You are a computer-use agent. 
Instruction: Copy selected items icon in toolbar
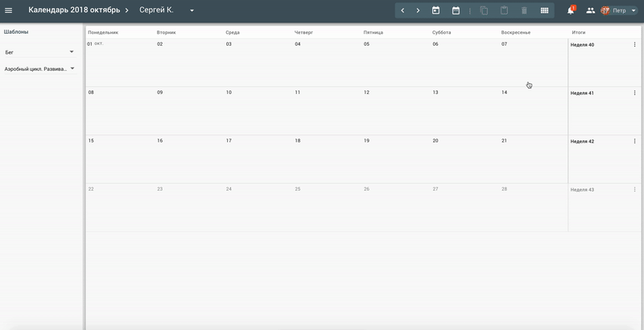pos(485,10)
